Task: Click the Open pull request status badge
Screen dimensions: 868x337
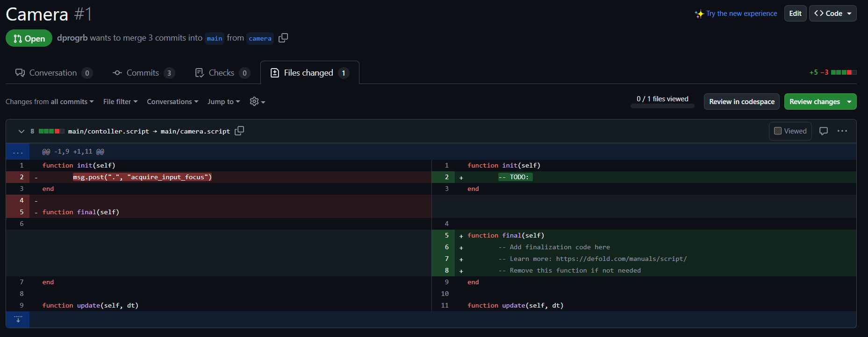Action: (x=29, y=38)
